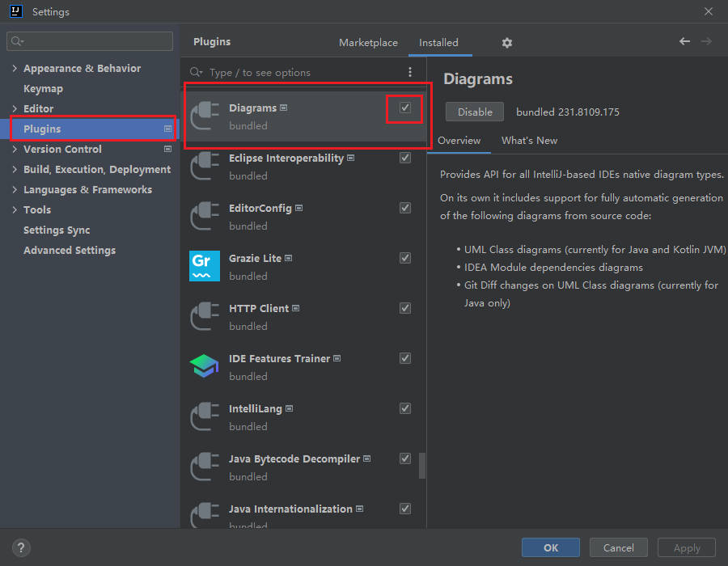Click the settings search field
Viewport: 728px width, 566px height.
pyautogui.click(x=90, y=41)
